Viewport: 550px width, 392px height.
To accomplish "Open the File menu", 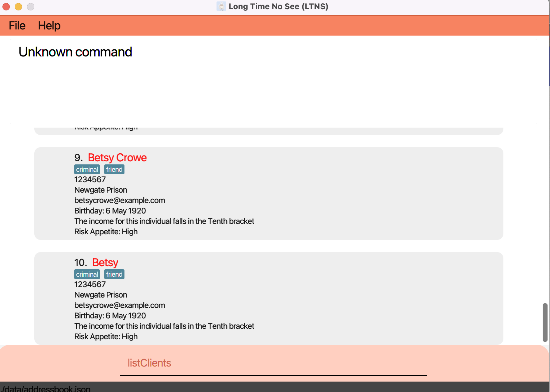I will click(17, 25).
